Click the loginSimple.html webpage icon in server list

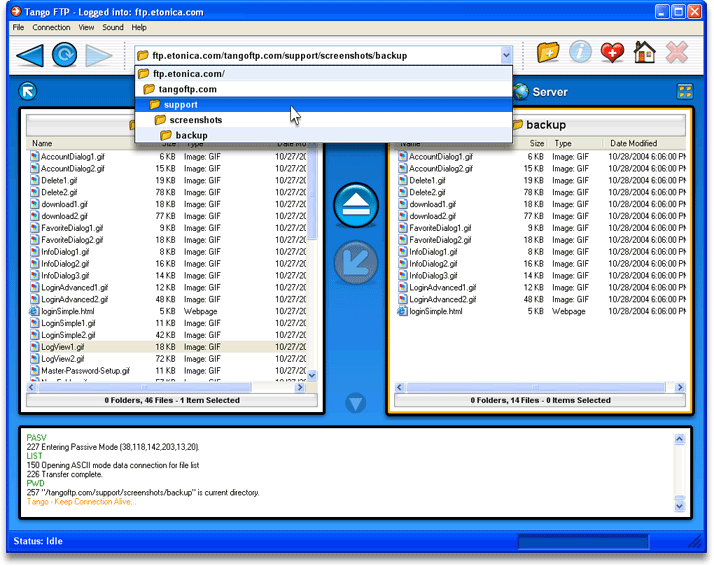pos(402,311)
